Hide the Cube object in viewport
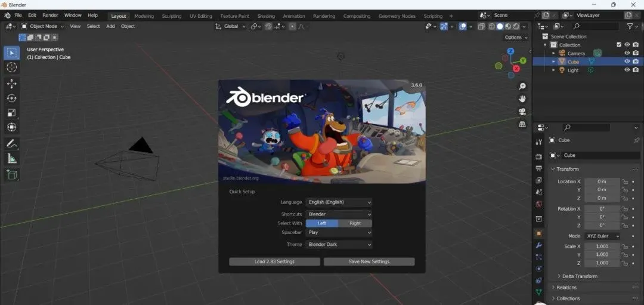This screenshot has width=644, height=305. (x=627, y=61)
